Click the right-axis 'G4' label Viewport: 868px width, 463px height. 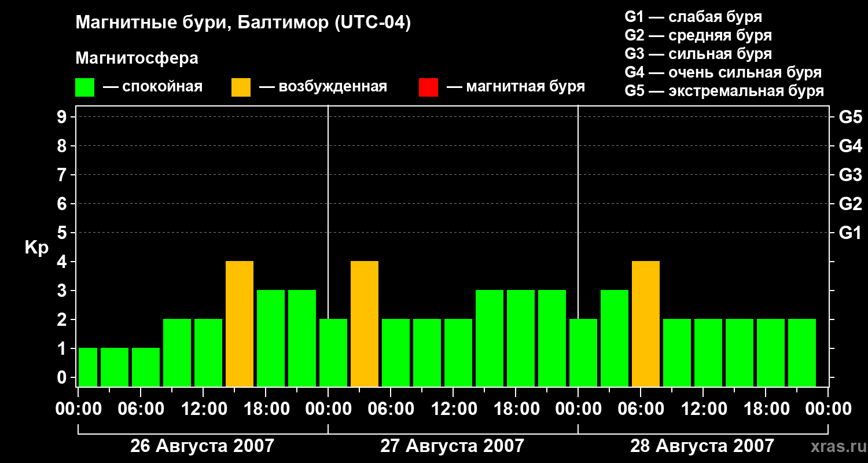click(x=851, y=146)
